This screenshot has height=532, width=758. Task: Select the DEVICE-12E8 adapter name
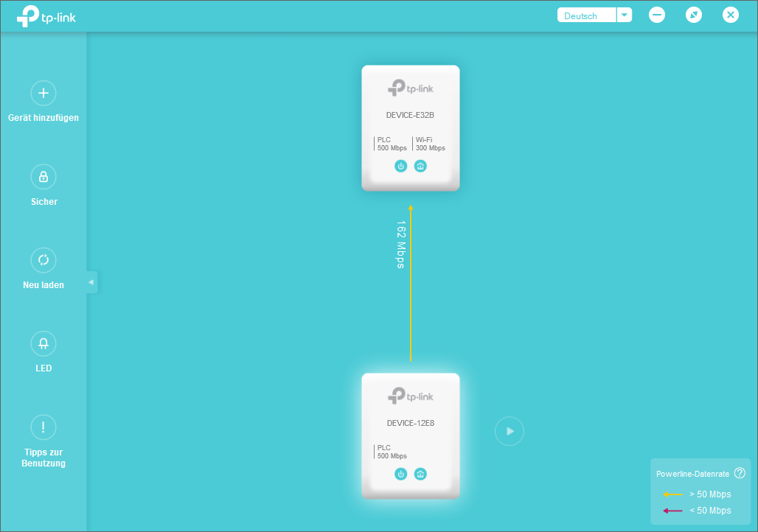coord(411,423)
